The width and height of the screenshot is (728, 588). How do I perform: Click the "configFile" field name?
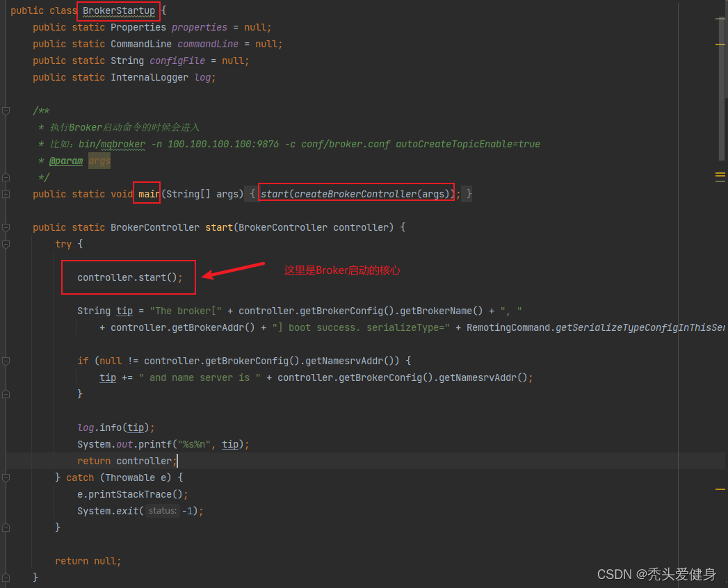177,60
